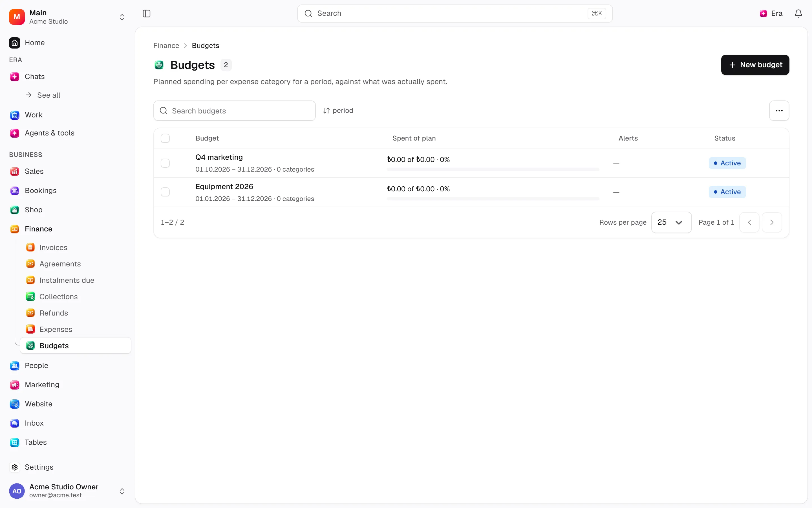The height and width of the screenshot is (508, 812).
Task: Focus the global Search bar
Action: coord(455,14)
